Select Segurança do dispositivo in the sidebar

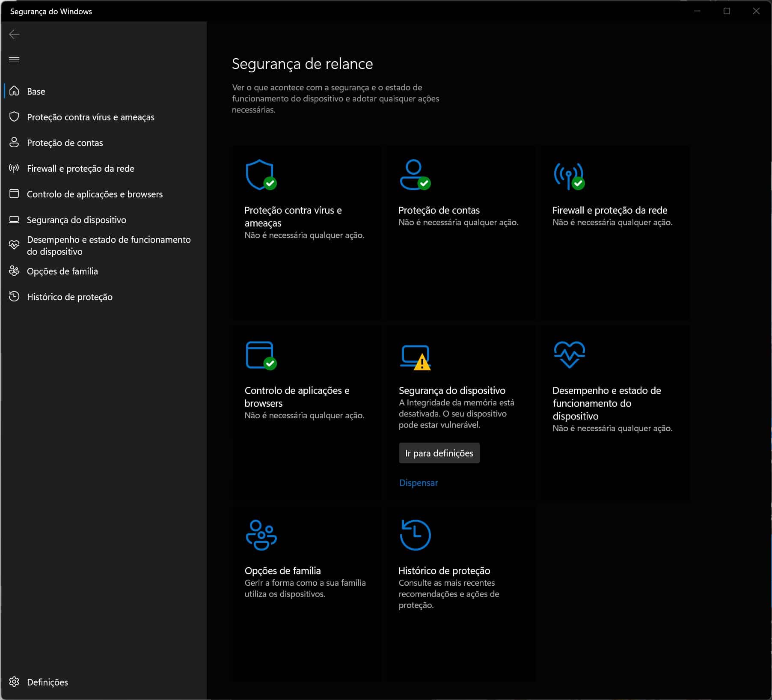(x=76, y=220)
